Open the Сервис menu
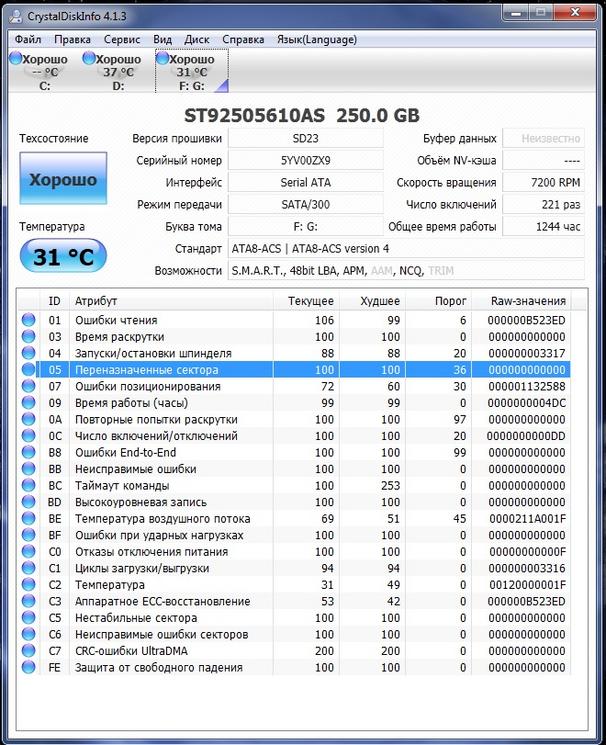Viewport: 606px width, 745px height. point(122,39)
